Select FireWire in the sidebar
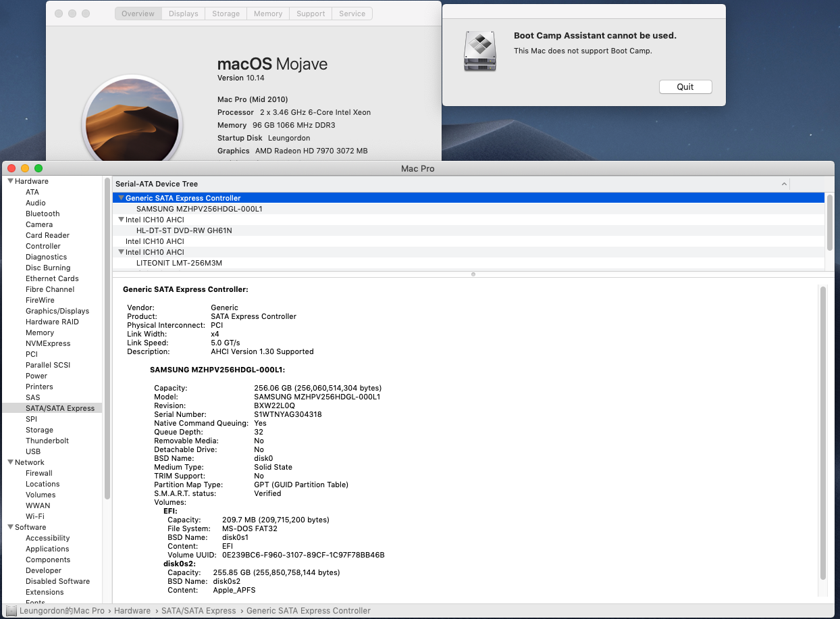The width and height of the screenshot is (840, 619). coord(40,300)
